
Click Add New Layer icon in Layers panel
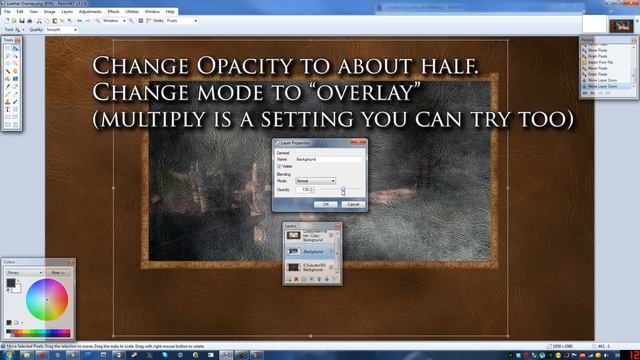coord(289,279)
